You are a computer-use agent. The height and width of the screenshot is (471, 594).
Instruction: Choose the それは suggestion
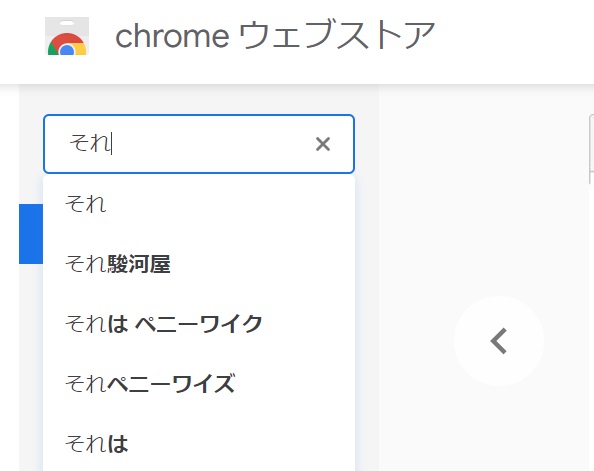[199, 443]
